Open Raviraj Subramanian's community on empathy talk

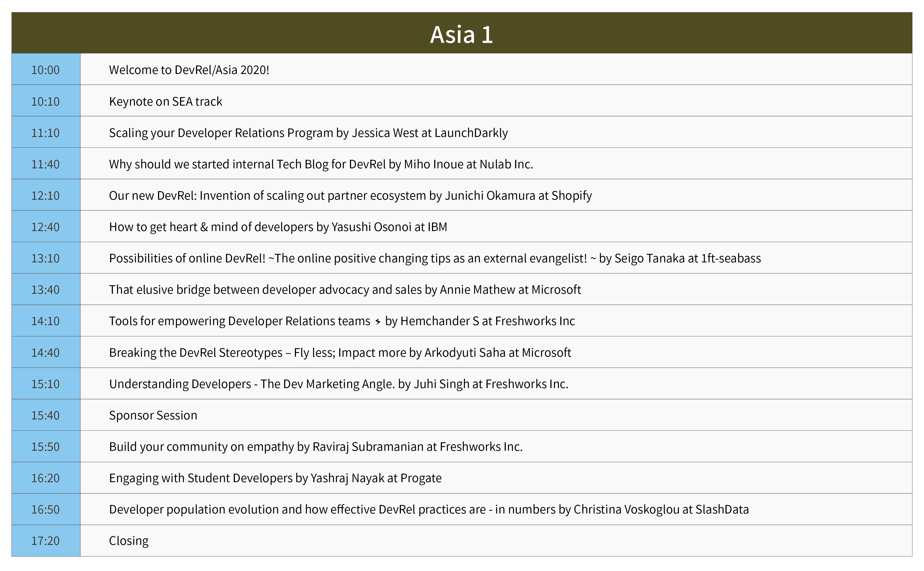316,446
